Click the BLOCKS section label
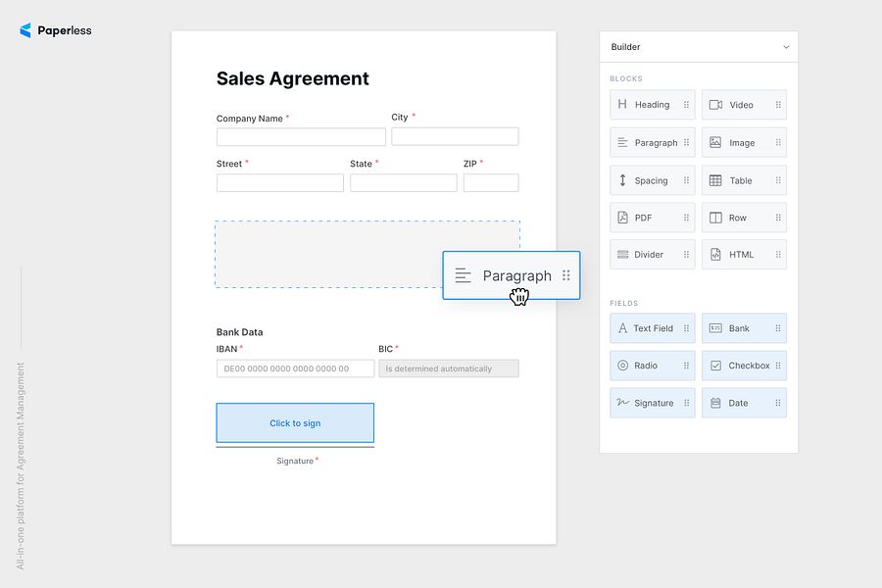This screenshot has height=588, width=882. click(626, 78)
